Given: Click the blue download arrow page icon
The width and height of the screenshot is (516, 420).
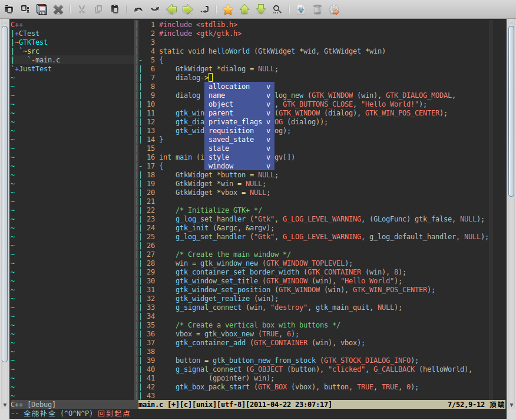Looking at the screenshot, I should pos(301,9).
